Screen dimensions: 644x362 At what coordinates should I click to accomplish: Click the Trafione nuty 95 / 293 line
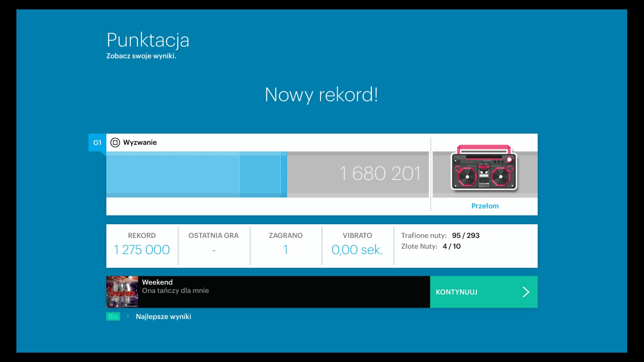click(440, 236)
